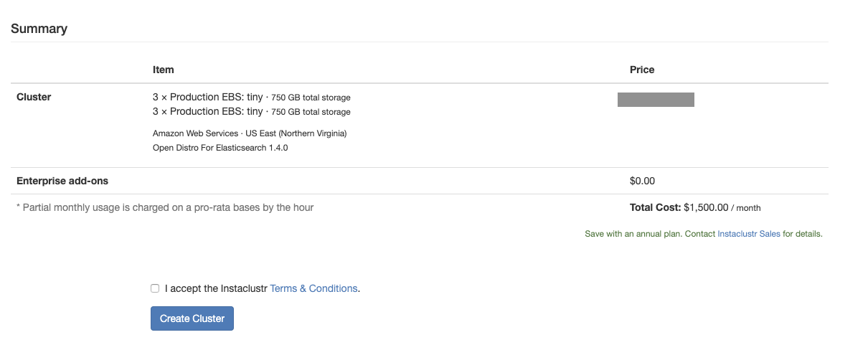Click the Item column header
This screenshot has width=868, height=350.
point(164,70)
